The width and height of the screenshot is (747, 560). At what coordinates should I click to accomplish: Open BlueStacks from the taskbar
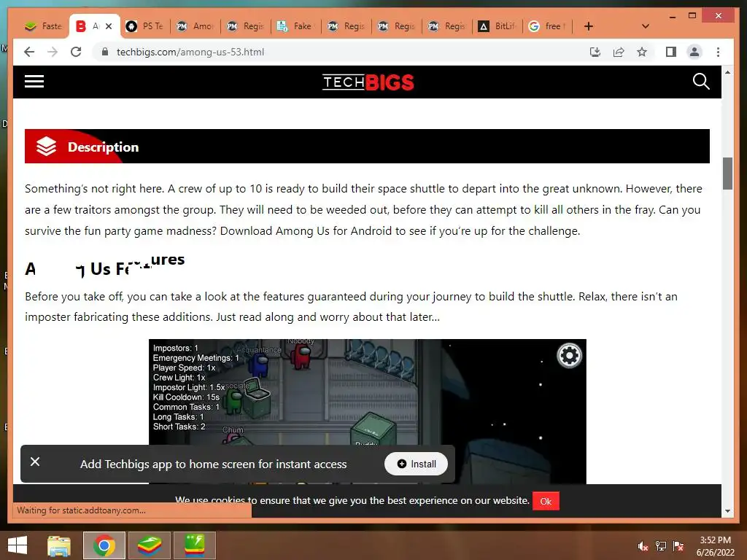149,545
